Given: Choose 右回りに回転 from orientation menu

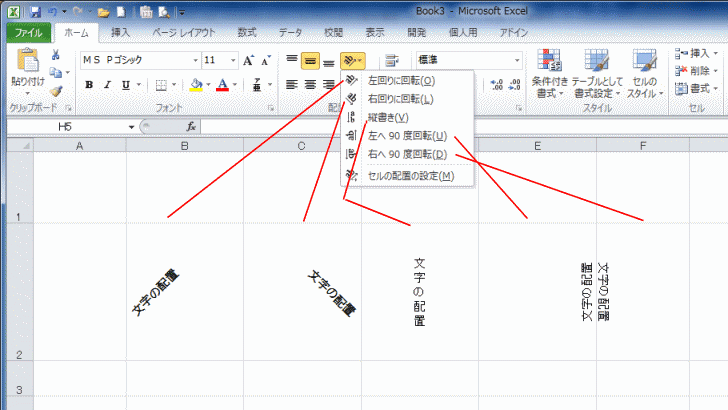Looking at the screenshot, I should click(x=407, y=99).
